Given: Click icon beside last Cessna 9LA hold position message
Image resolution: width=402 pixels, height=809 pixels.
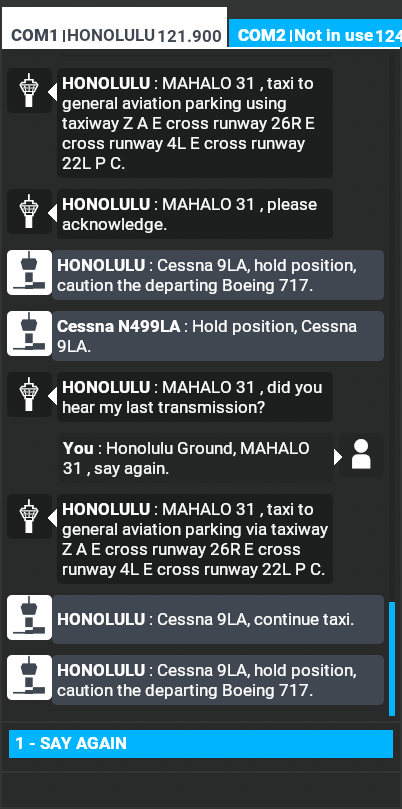Looking at the screenshot, I should pos(29,678).
